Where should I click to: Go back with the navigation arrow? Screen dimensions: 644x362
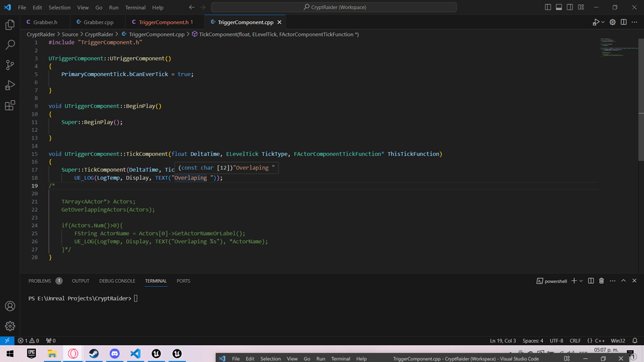coord(192,8)
